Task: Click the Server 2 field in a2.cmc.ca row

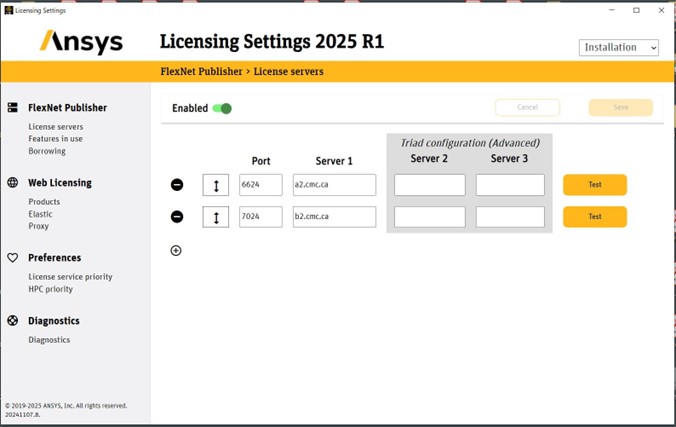Action: tap(430, 185)
